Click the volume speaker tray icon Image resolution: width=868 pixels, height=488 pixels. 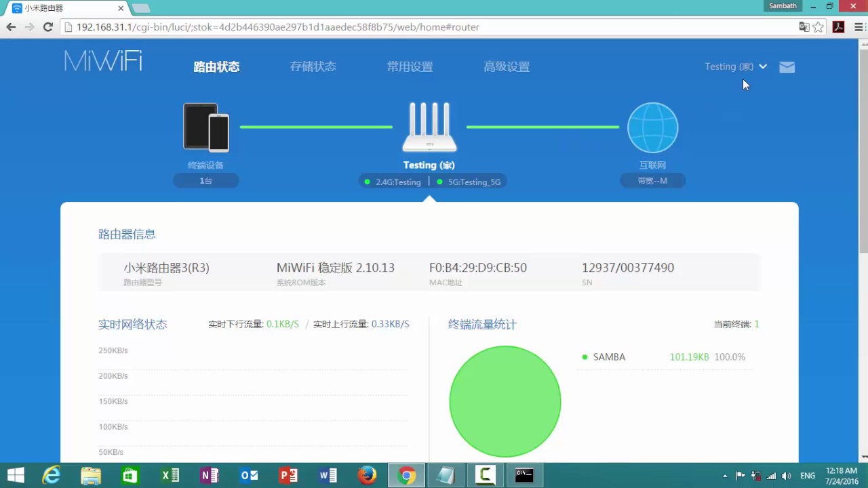click(x=787, y=476)
